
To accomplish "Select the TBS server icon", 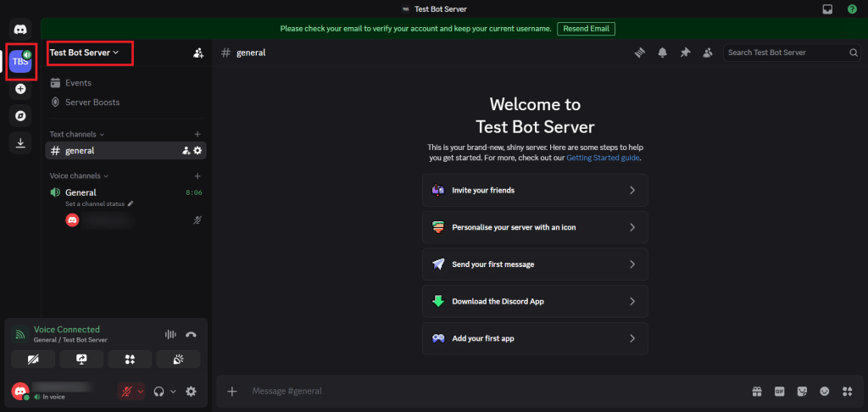I will 20,62.
